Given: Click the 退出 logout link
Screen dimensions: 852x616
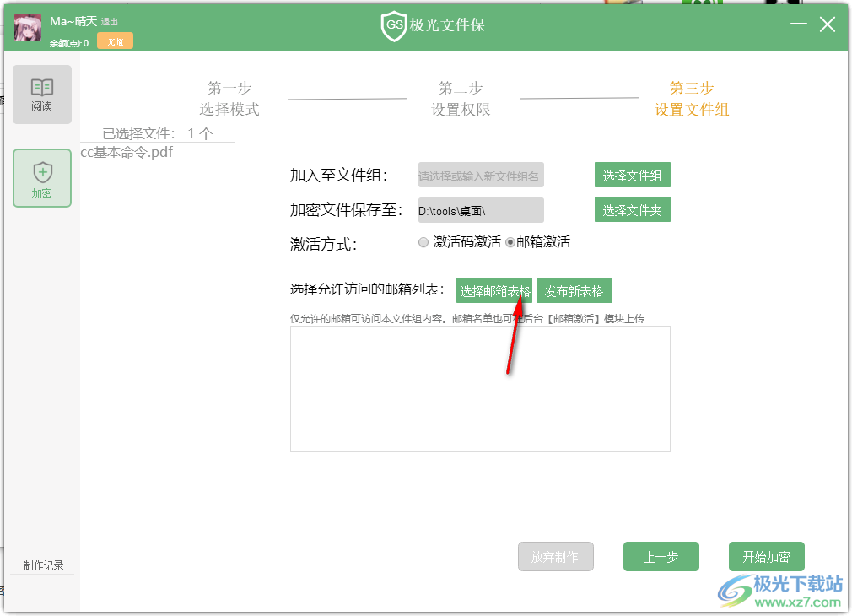Looking at the screenshot, I should coord(109,20).
